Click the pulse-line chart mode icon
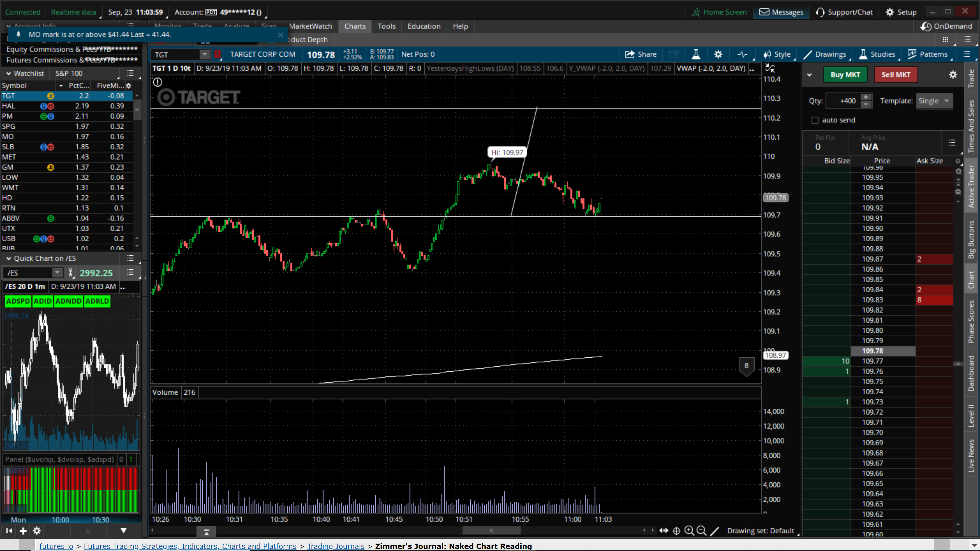980x551 pixels. 742,54
